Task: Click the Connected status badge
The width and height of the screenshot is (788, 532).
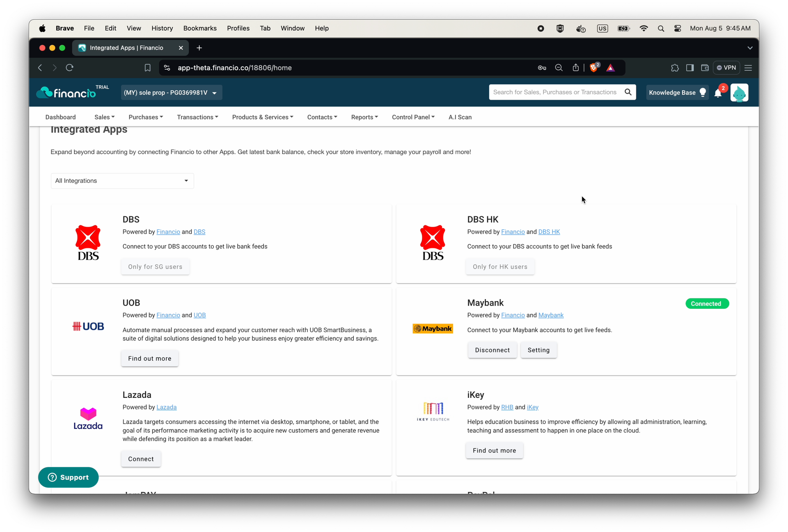Action: [x=707, y=304]
